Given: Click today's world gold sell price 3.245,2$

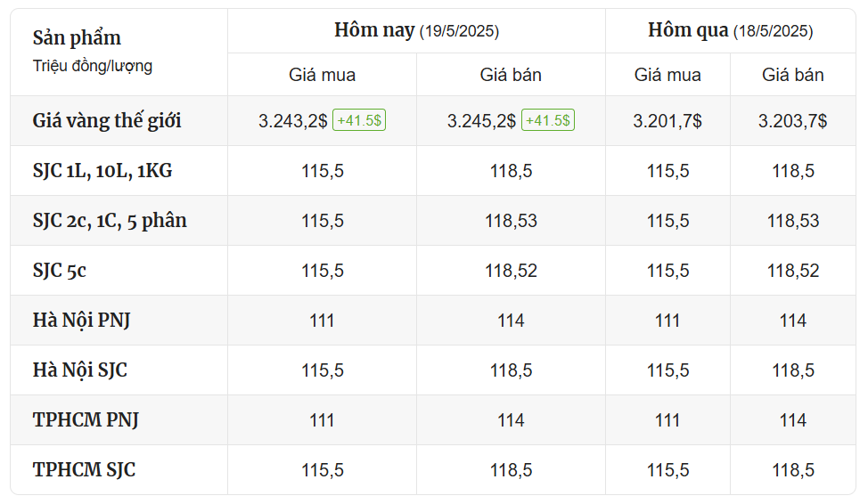Looking at the screenshot, I should [481, 120].
